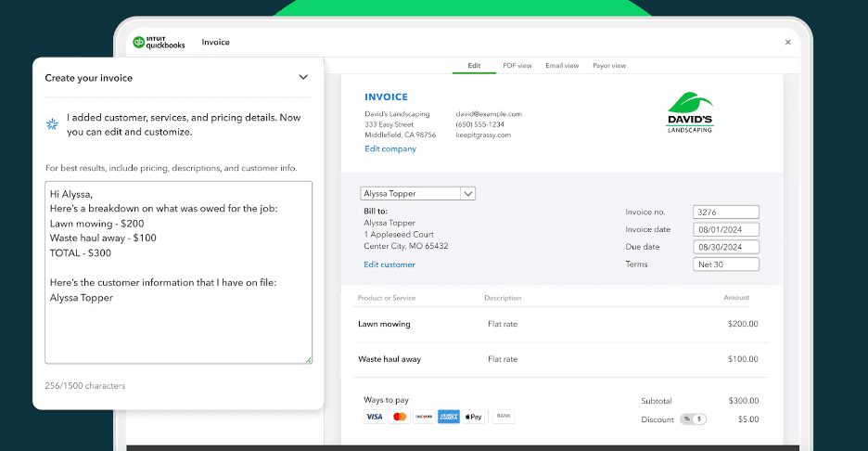Click the Edit customer link
Screen dimensions: 868x451
(389, 264)
